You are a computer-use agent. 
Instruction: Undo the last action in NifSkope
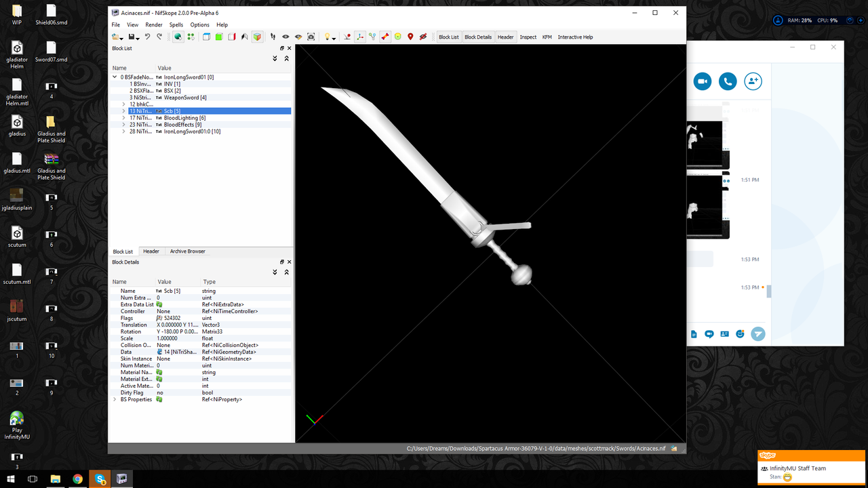tap(147, 37)
